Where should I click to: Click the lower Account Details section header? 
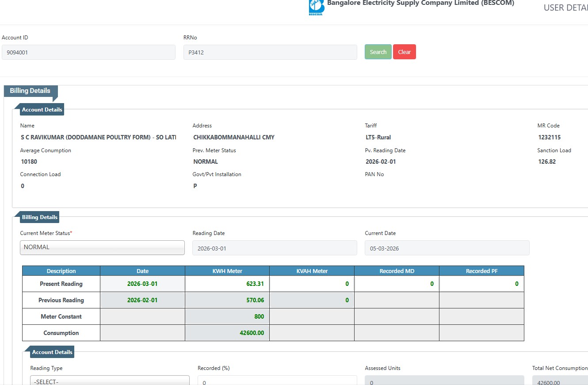(x=52, y=352)
